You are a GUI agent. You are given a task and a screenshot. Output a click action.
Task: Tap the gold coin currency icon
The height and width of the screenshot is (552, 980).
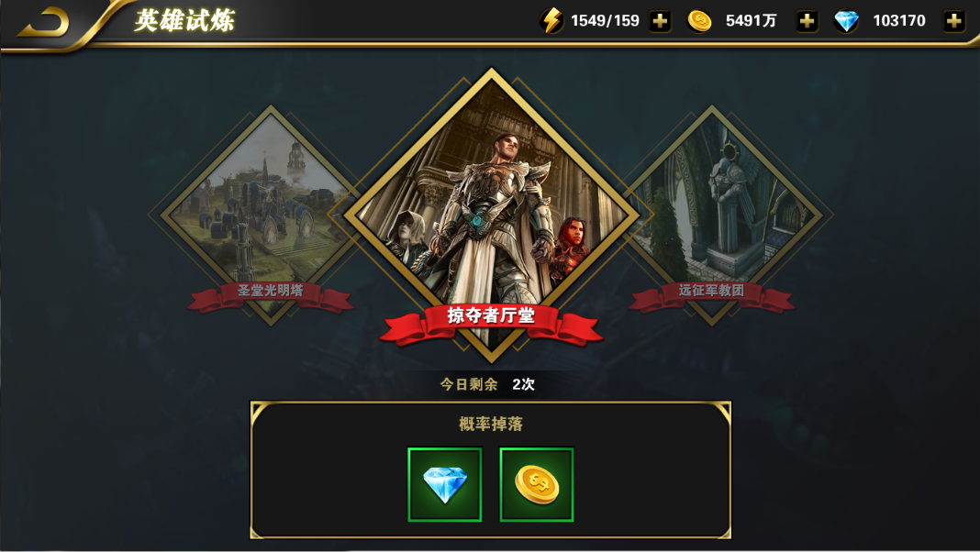pyautogui.click(x=699, y=21)
